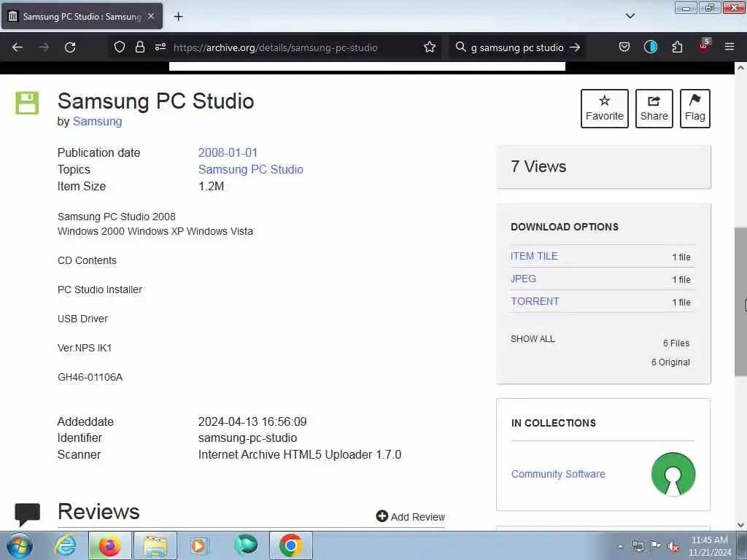Select the Addeddate value 2024-04-13 16:56:09
Screen dimensions: 747x560
coord(252,422)
